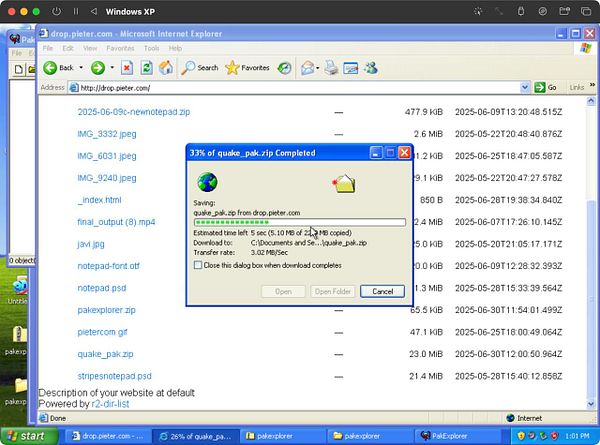
Task: Open the _index.html link
Action: pyautogui.click(x=99, y=200)
